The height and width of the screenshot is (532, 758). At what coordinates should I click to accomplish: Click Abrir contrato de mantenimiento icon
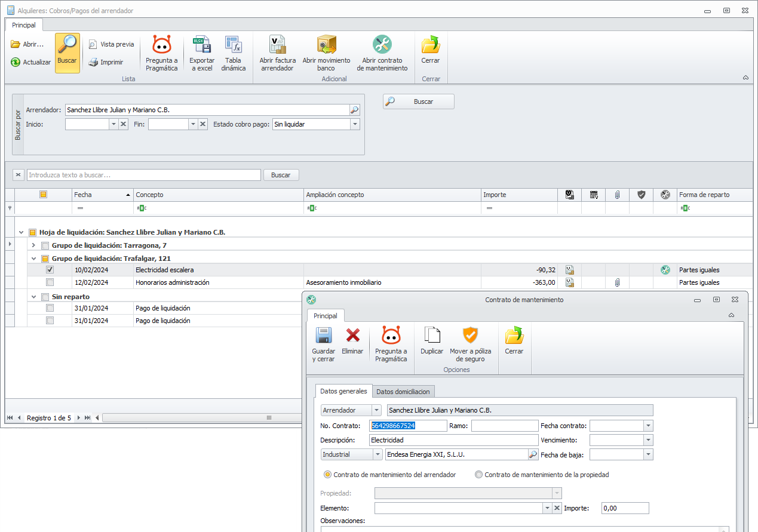pos(382,45)
